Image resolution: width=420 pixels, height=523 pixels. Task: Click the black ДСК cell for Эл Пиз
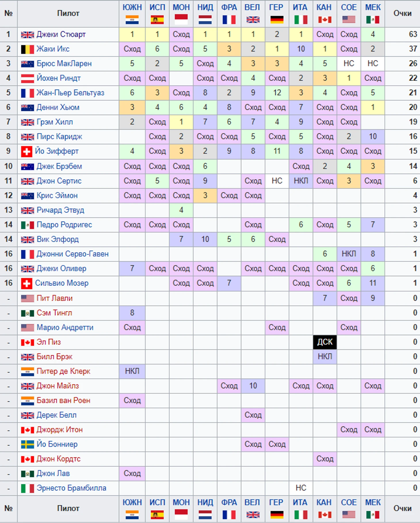tap(325, 342)
